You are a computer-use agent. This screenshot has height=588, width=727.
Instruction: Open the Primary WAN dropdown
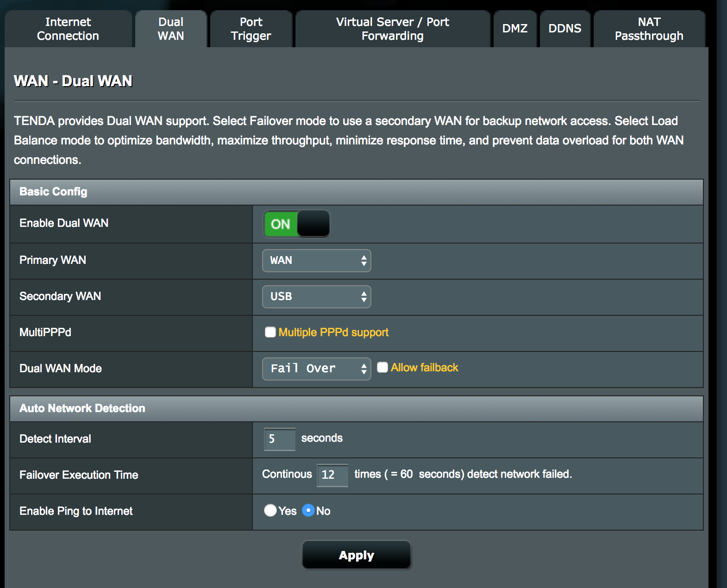point(316,261)
